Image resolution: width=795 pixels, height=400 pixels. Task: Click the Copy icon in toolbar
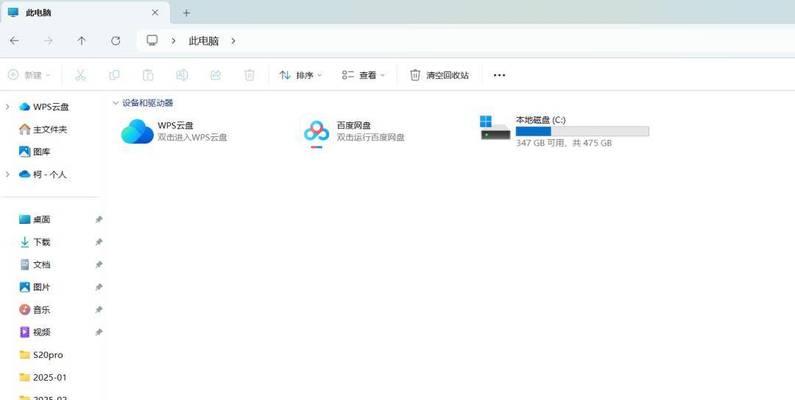114,75
